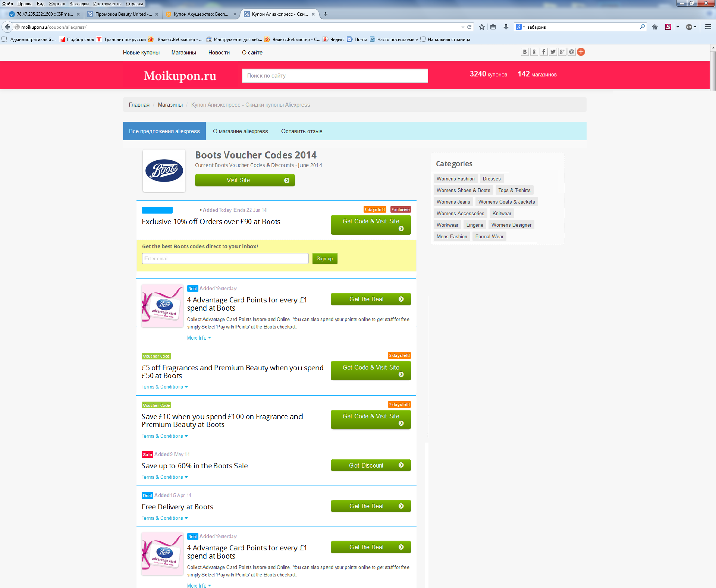This screenshot has width=716, height=588.
Task: Click Get the Deal for Free Delivery
Action: 371,506
